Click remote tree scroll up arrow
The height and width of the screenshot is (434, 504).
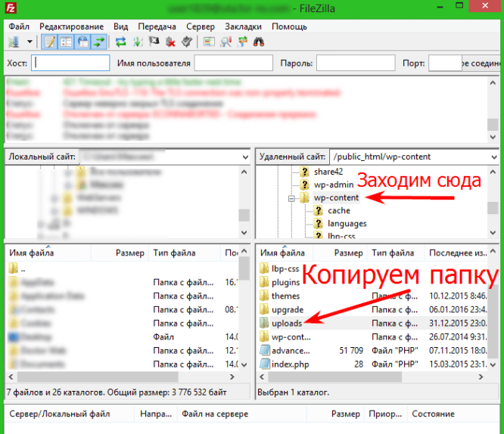(493, 172)
